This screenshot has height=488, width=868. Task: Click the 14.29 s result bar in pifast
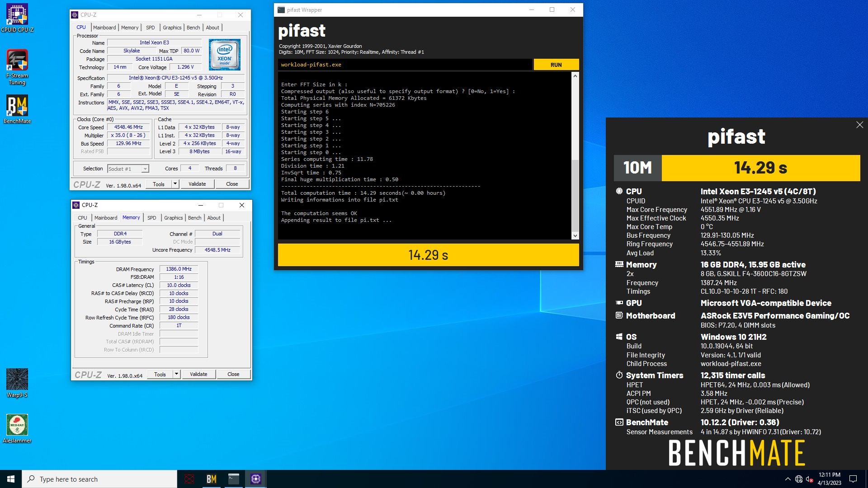428,255
